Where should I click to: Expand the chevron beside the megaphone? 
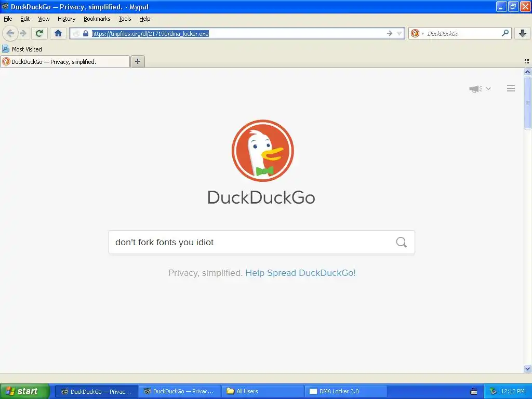(488, 88)
